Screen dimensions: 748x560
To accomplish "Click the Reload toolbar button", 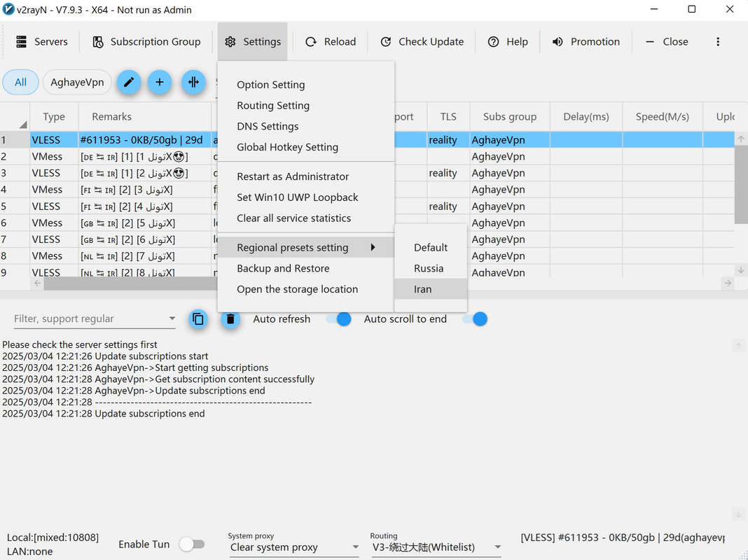I will click(x=331, y=42).
